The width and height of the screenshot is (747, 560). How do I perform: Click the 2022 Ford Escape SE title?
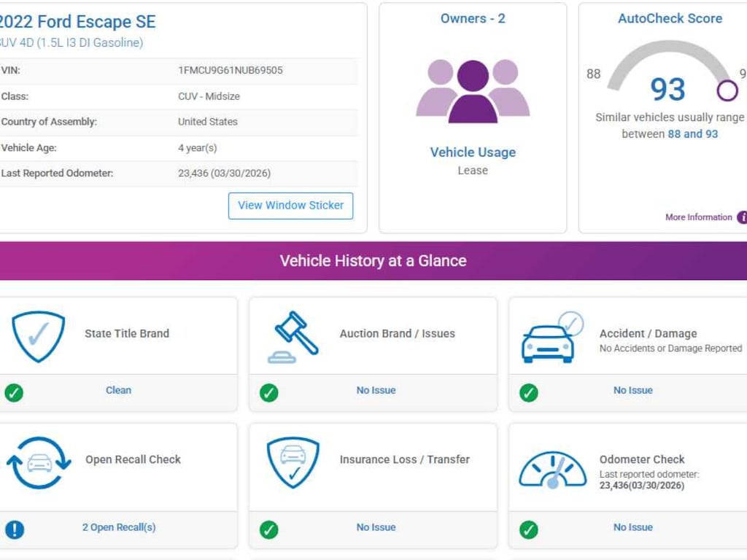click(77, 22)
